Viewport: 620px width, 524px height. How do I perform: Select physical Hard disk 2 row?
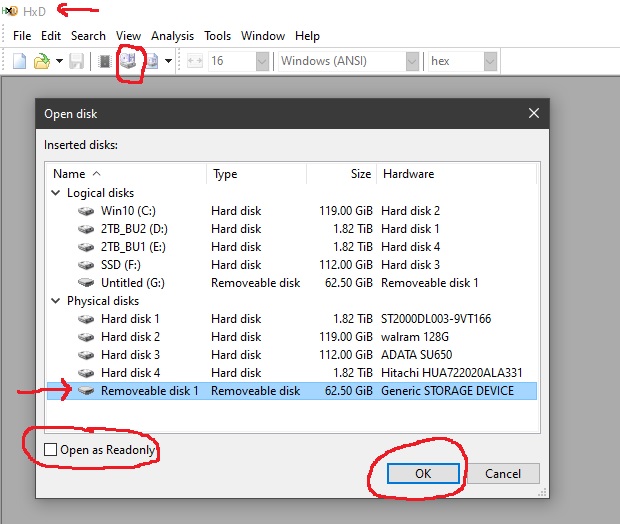[x=292, y=337]
